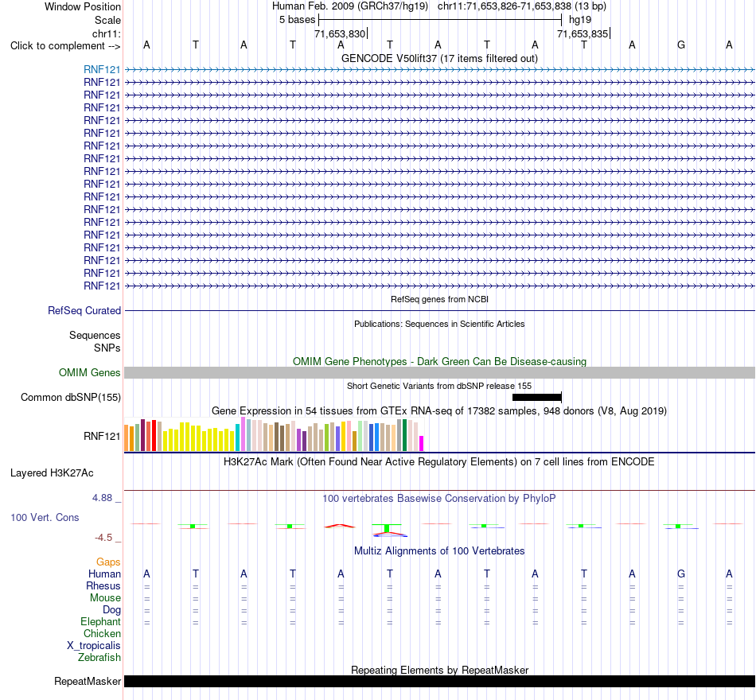Click the dark green GTEx expression bar
Image resolution: width=756 pixels, height=700 pixels.
point(404,435)
